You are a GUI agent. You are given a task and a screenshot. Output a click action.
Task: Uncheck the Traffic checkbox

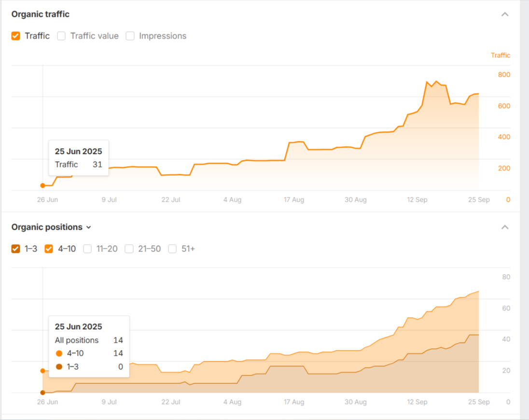click(16, 36)
